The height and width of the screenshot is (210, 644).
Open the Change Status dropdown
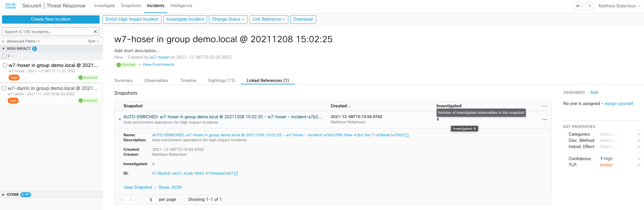click(x=228, y=19)
